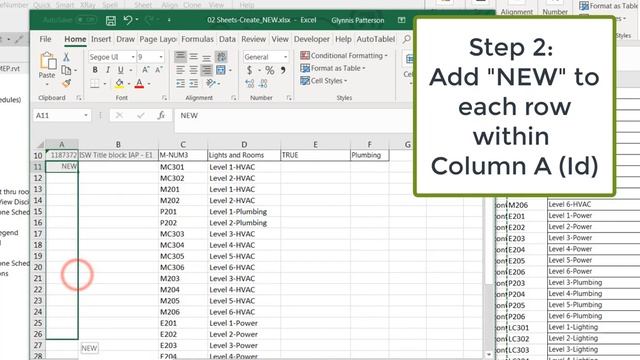
Task: Decrease font size with smaller A
Action: tap(159, 70)
